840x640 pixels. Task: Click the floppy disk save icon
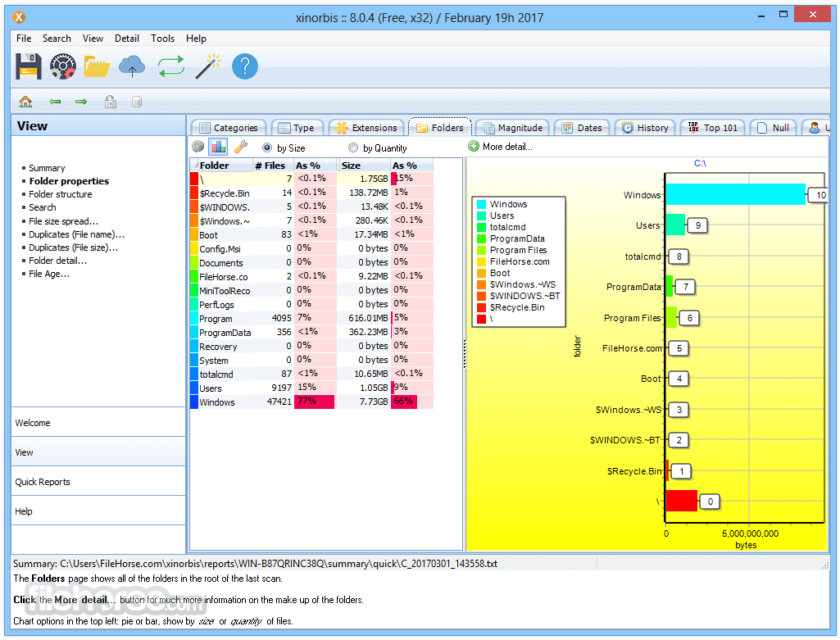[29, 66]
